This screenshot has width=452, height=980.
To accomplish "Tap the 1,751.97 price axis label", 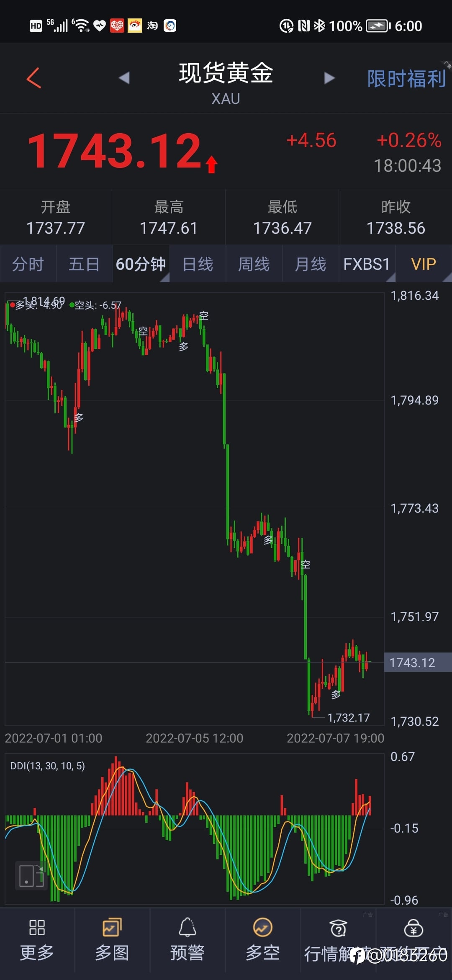I will (414, 617).
